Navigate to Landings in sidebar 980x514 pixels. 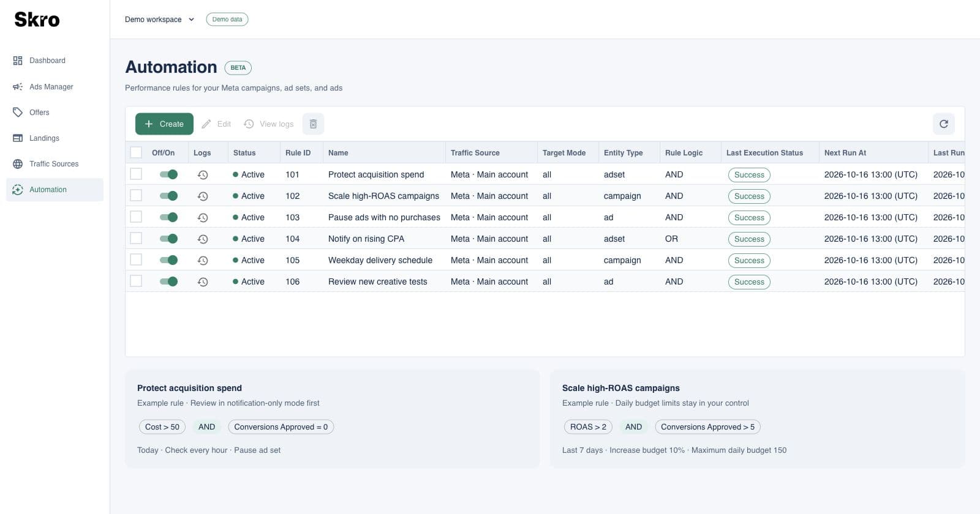(55, 138)
